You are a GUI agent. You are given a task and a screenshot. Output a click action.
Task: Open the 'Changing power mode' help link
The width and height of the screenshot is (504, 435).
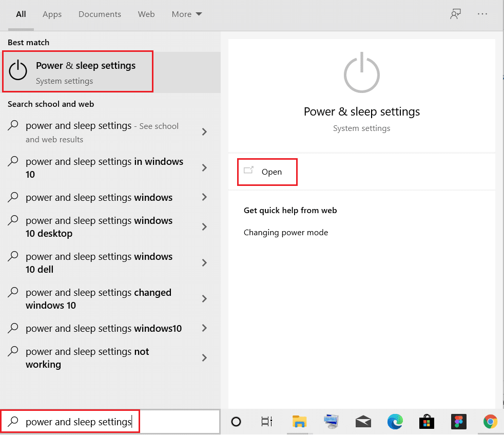[x=285, y=233]
